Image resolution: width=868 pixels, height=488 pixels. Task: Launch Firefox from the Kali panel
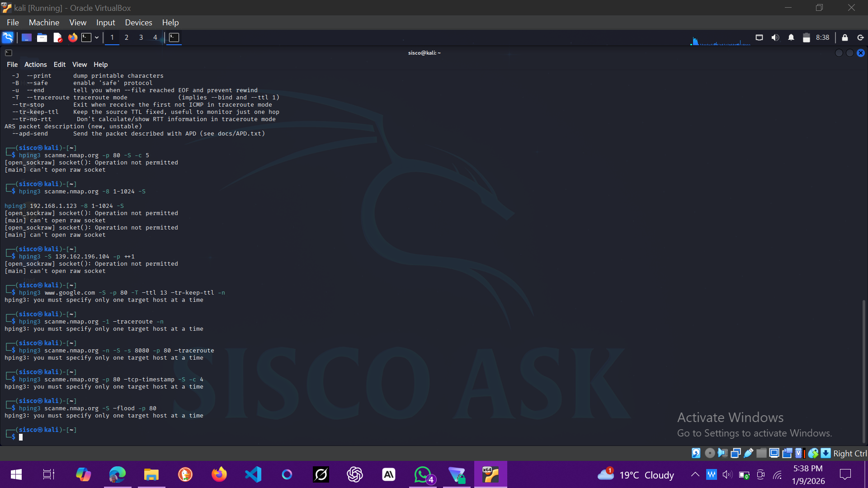click(72, 38)
